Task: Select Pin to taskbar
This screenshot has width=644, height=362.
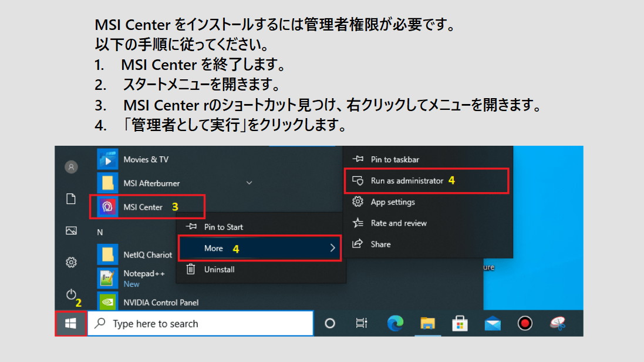Action: pos(427,159)
